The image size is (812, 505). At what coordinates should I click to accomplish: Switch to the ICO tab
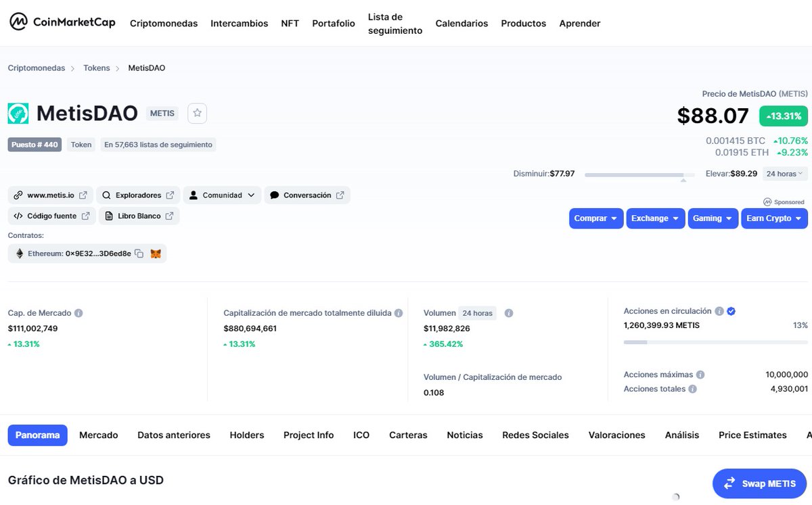point(361,435)
